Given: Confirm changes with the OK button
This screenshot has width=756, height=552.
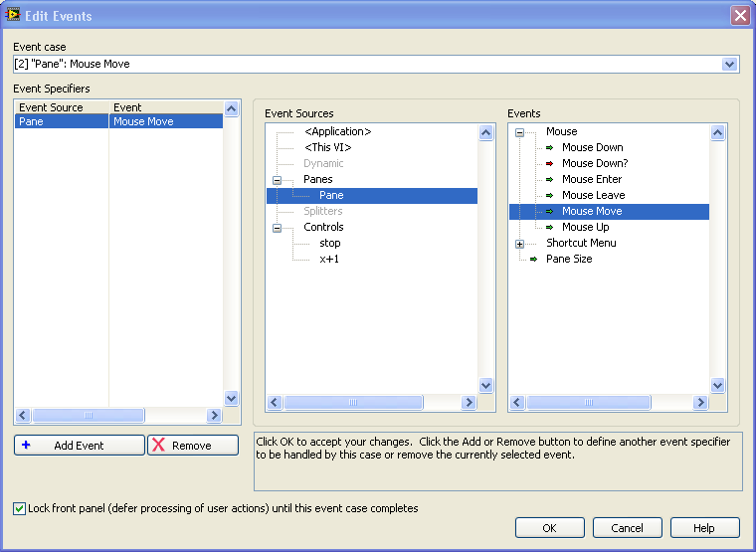Looking at the screenshot, I should point(550,528).
